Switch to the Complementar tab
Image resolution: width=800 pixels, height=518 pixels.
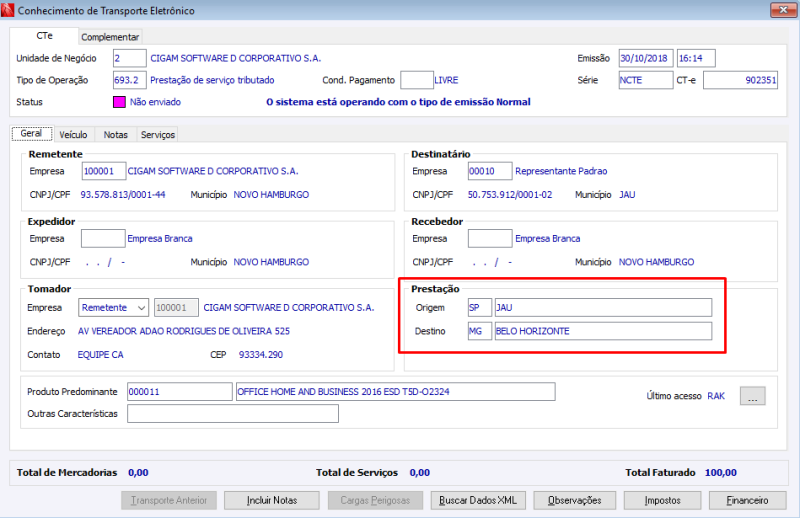coord(110,37)
